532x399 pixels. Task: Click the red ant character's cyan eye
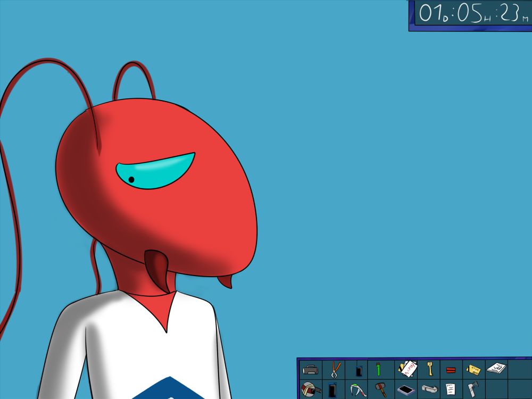(154, 171)
